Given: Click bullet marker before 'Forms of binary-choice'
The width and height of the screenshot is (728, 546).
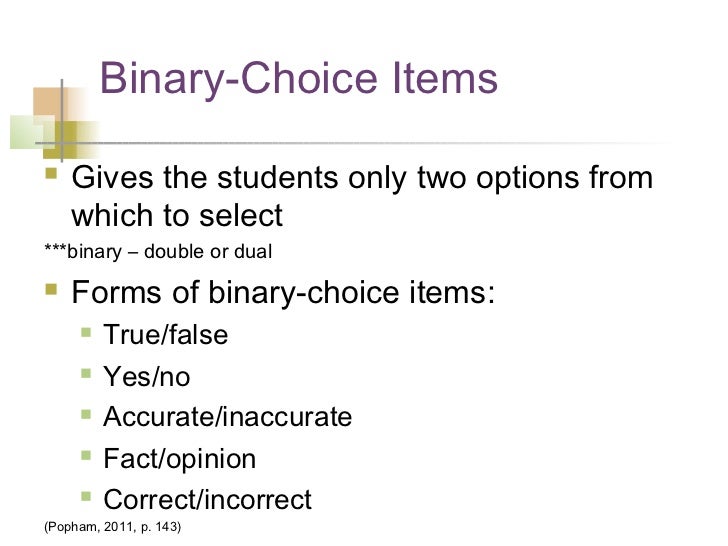Looking at the screenshot, I should (x=51, y=289).
